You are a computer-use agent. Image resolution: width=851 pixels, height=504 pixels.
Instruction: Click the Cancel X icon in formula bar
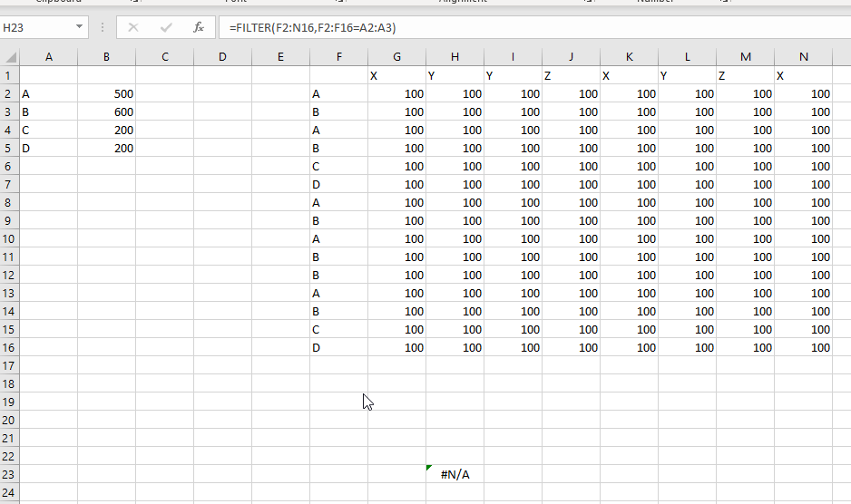(x=133, y=27)
